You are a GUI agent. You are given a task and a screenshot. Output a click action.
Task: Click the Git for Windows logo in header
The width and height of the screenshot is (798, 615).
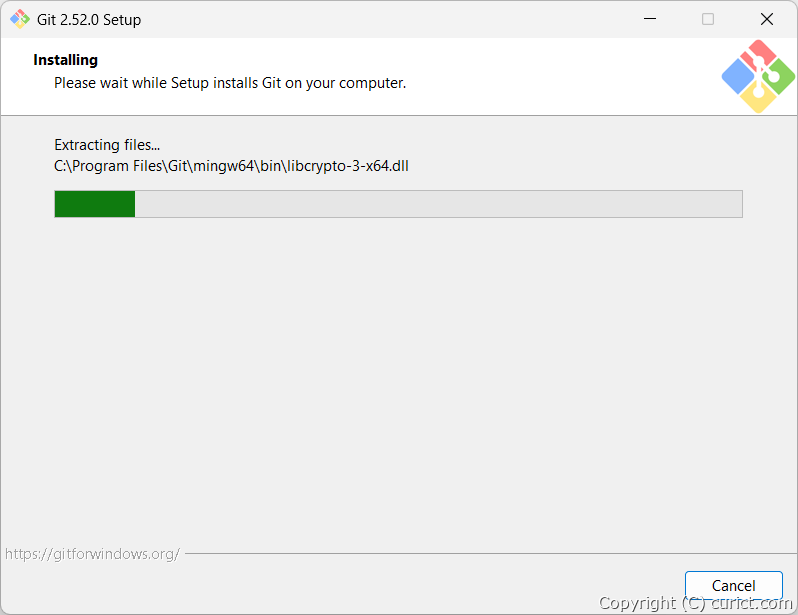pos(759,76)
